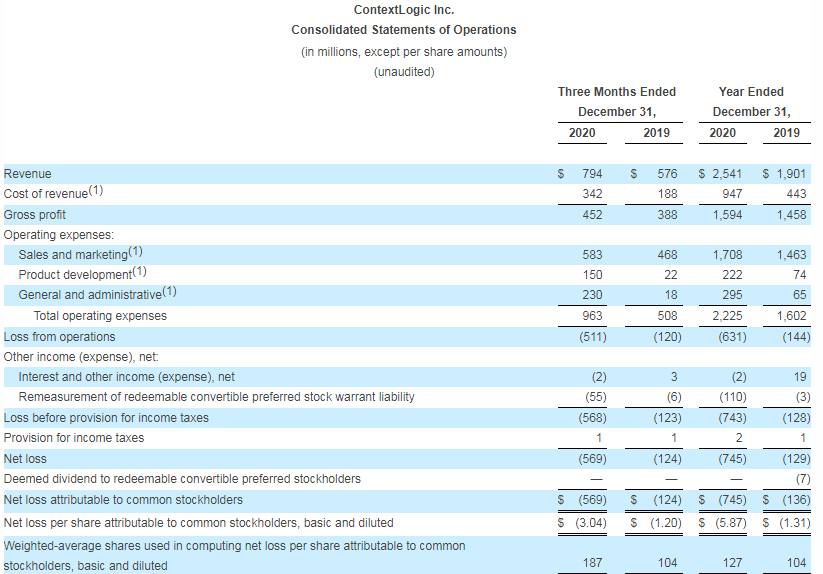Click the Sales and marketing value 1,463

pyautogui.click(x=791, y=254)
